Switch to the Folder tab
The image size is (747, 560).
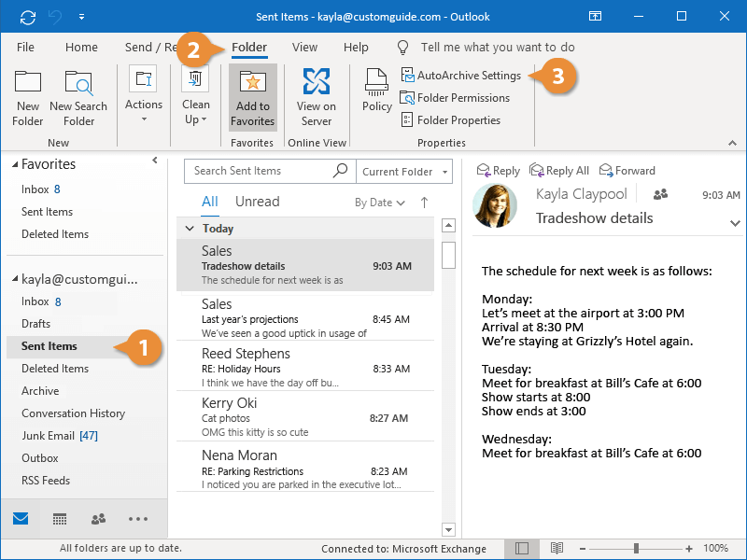click(x=249, y=48)
